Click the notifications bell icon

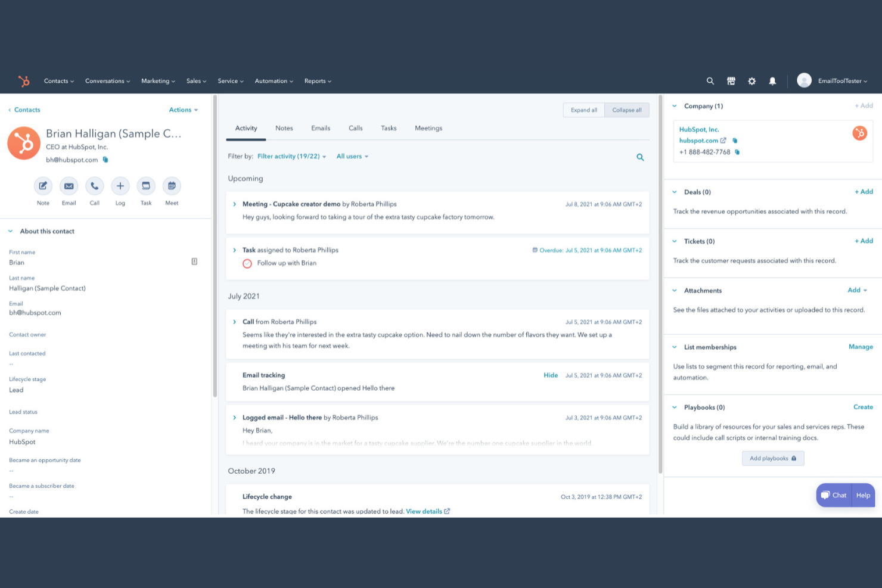pyautogui.click(x=772, y=80)
